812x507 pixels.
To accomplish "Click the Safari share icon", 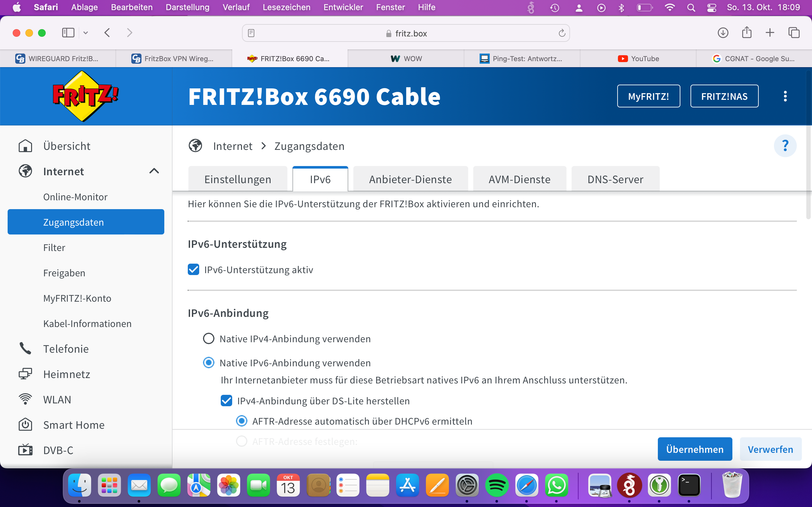I will click(747, 33).
